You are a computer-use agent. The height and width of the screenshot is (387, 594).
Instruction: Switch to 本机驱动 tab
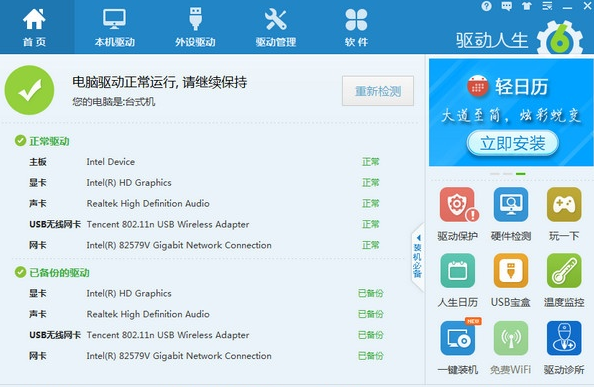pos(114,27)
